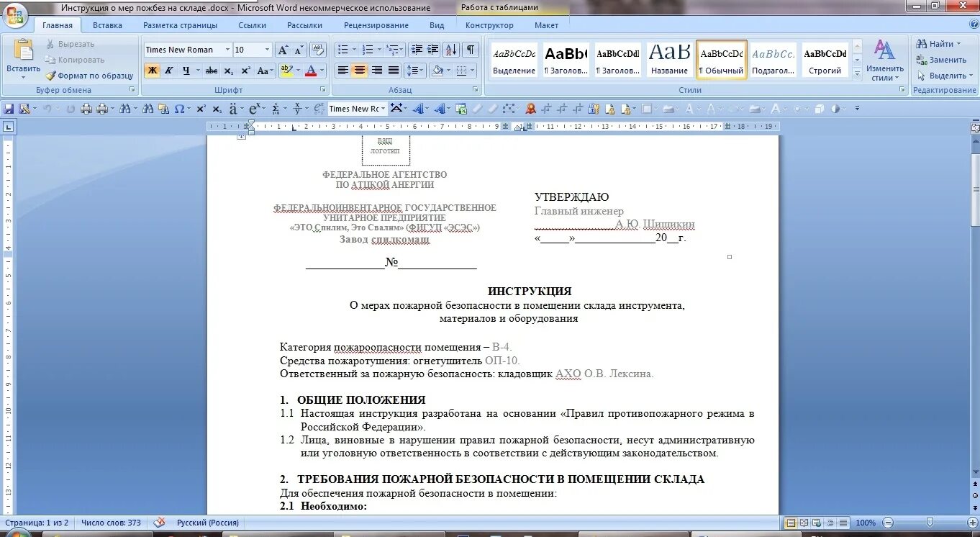980x537 pixels.
Task: Apply the Название style
Action: point(669,59)
